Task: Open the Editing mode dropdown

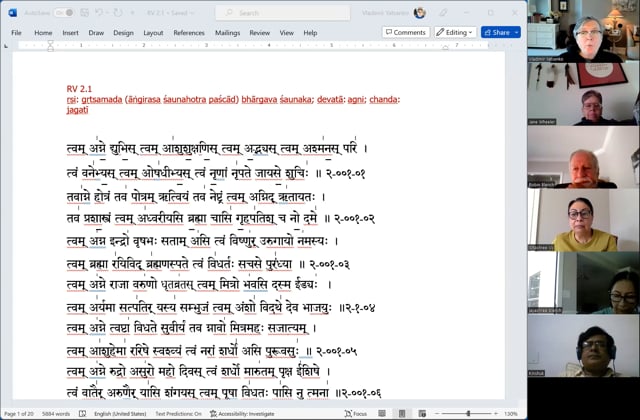Action: coord(455,32)
